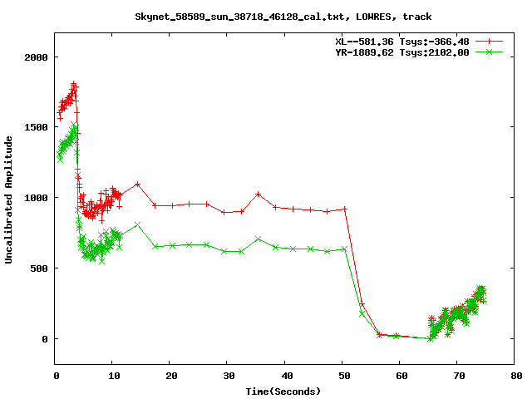Click the green data point peak near 14 seconds
Screen dimensions: 532x399
point(137,224)
